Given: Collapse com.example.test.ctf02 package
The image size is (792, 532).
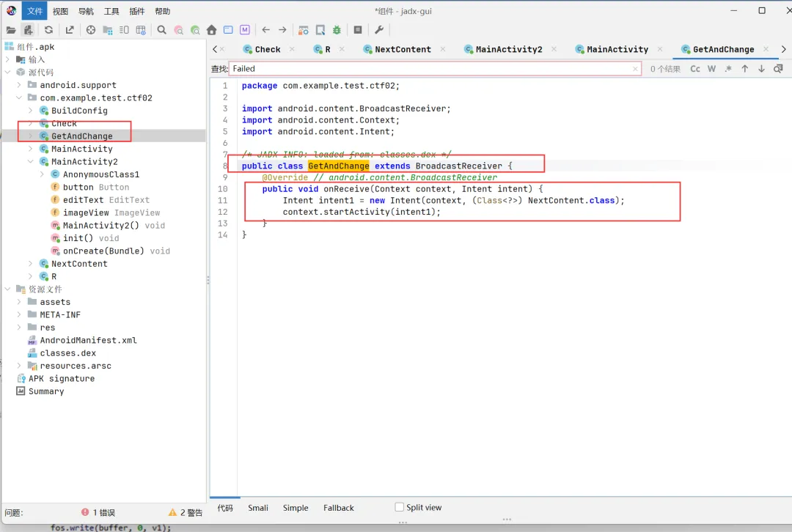Looking at the screenshot, I should tap(19, 98).
